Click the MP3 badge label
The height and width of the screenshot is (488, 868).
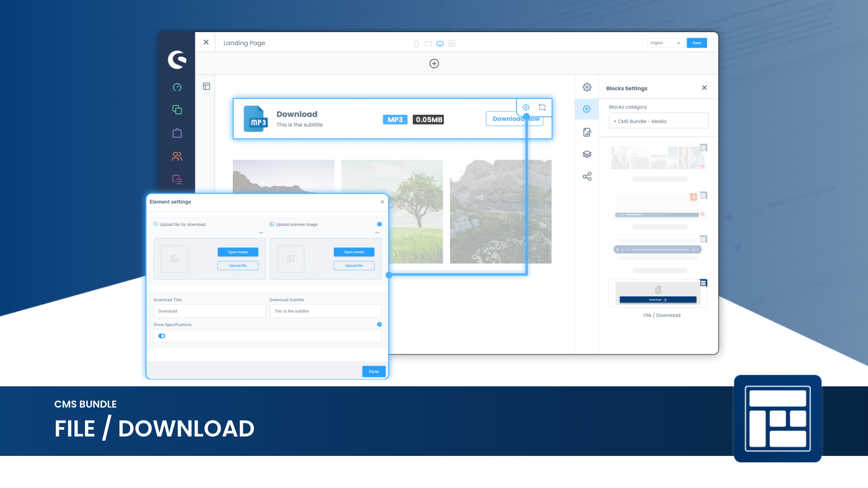[395, 120]
